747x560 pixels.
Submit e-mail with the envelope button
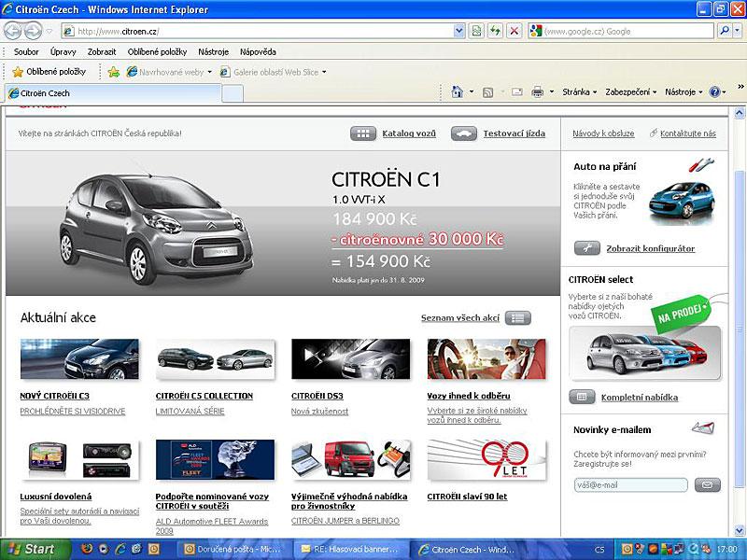(x=708, y=484)
